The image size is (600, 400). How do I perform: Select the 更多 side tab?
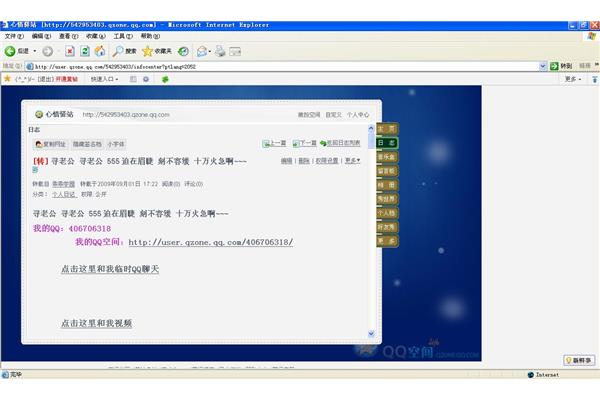point(387,241)
